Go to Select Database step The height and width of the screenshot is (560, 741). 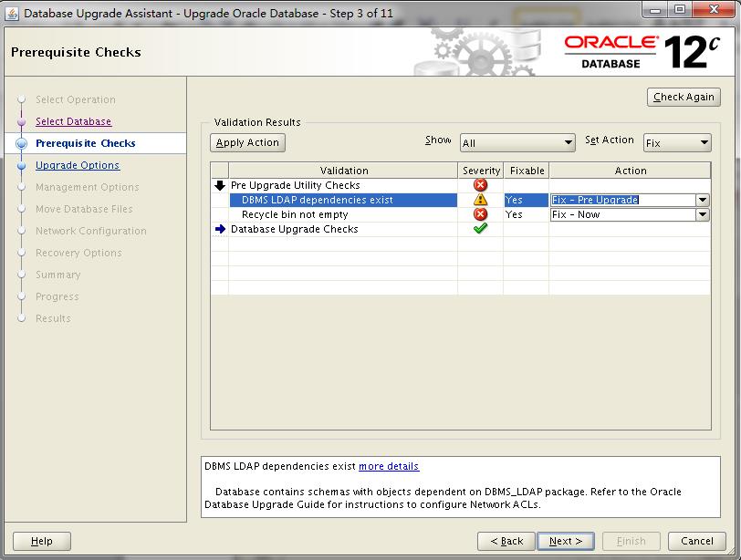73,121
